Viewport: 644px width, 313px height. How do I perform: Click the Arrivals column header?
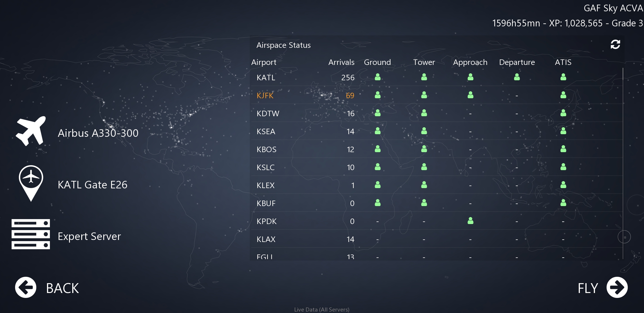pos(341,62)
